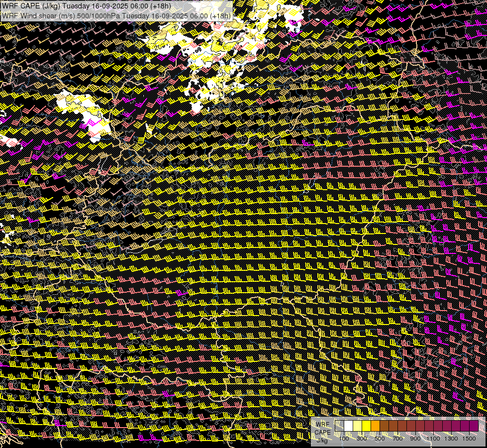
Task: Click the legend scale label 1100
Action: tap(433, 439)
